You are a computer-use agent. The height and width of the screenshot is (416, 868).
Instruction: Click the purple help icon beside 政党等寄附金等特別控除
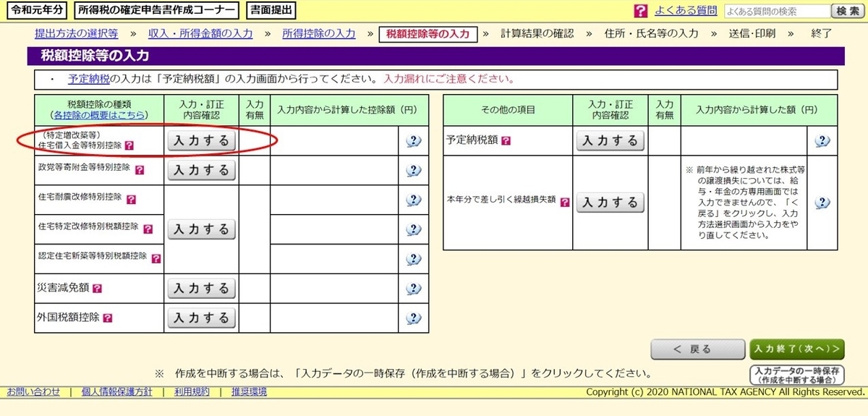[x=140, y=170]
